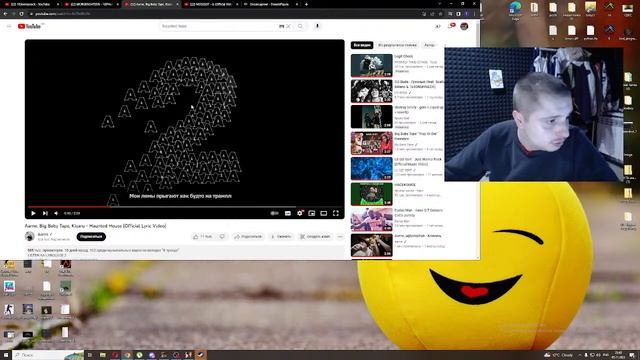Open the third recommended video thumbnail
The width and height of the screenshot is (640, 360).
[x=371, y=117]
